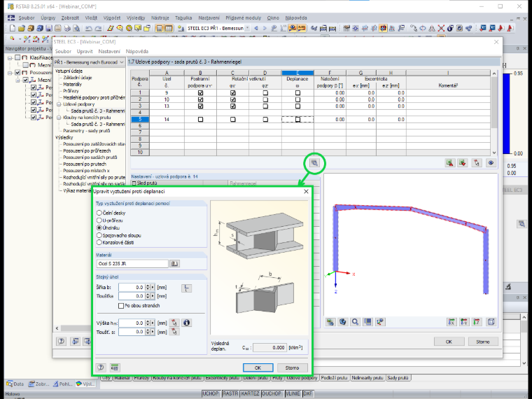This screenshot has width=532, height=399.
Task: Click the new document icon in RSTAB toolbar
Action: point(13,28)
